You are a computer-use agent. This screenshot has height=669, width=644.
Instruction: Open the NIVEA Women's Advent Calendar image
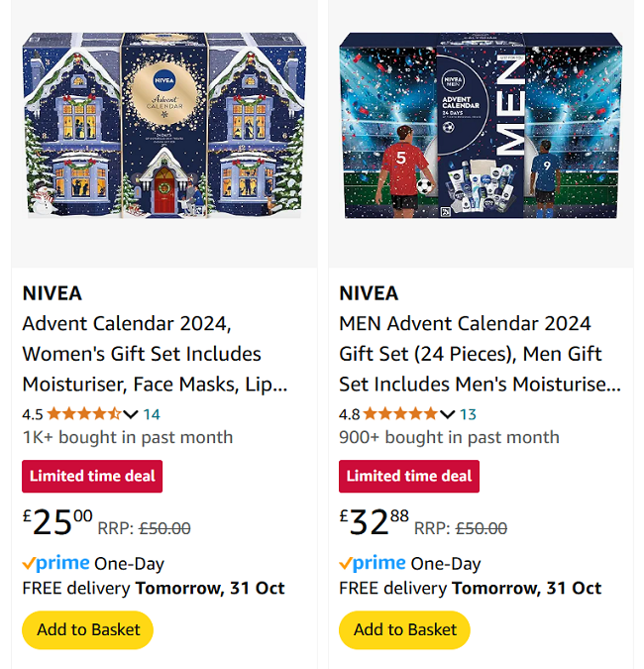pos(163,124)
